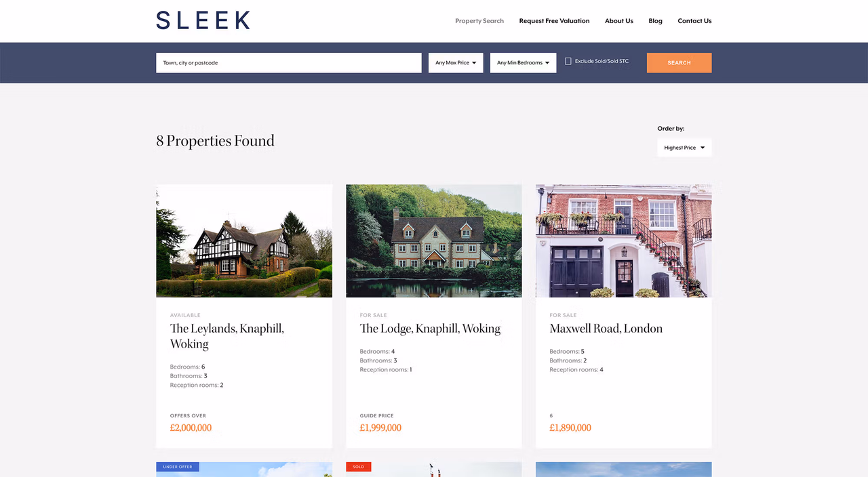
Task: Open the Property Search menu item
Action: pos(479,21)
